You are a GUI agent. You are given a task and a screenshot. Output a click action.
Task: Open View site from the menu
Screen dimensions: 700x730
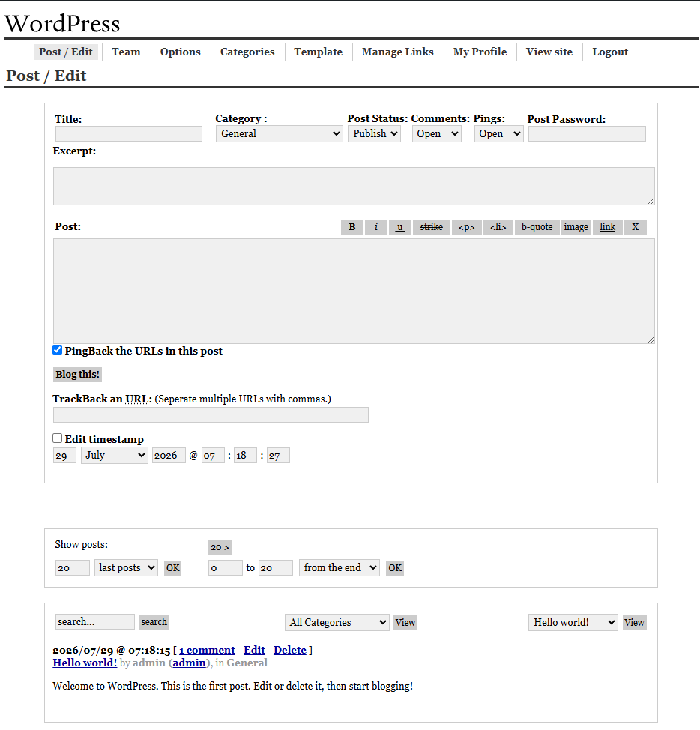click(549, 52)
